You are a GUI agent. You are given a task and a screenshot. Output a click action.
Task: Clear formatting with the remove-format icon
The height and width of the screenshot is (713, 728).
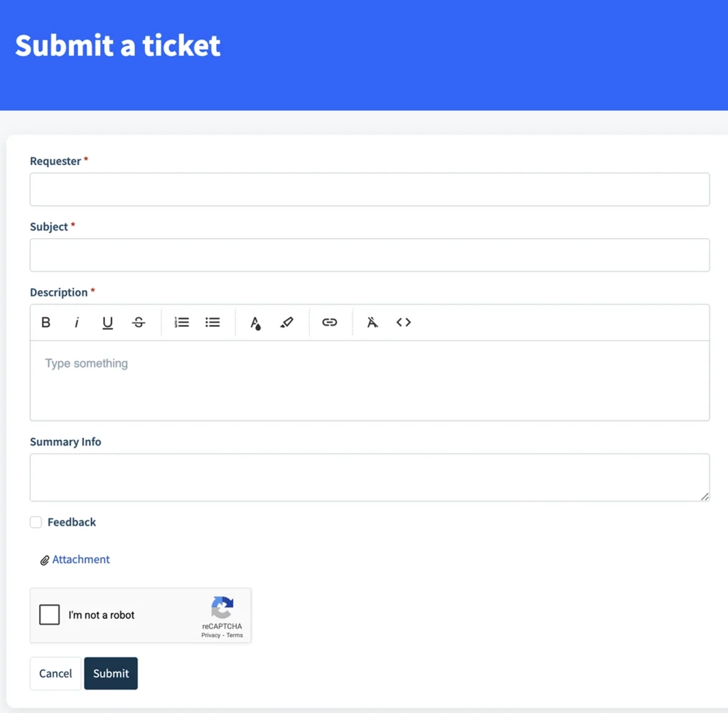(x=372, y=322)
